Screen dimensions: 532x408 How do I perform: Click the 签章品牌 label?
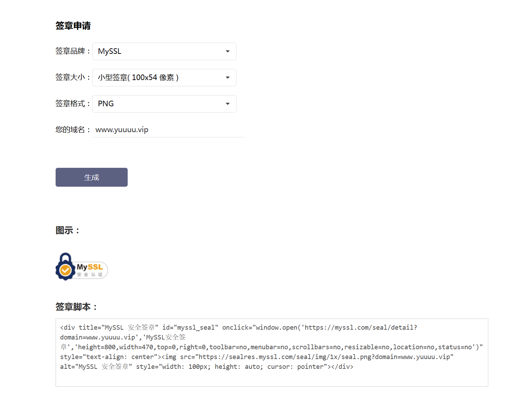(73, 51)
